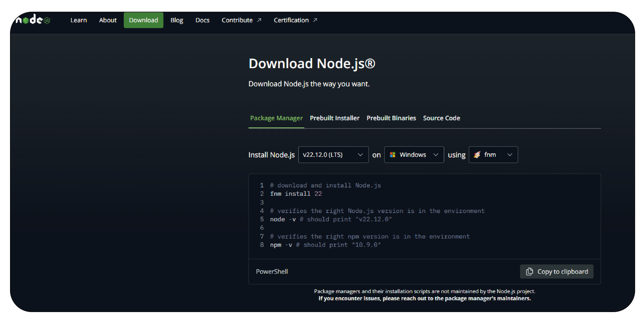Open the fnm package manager dropdown
Screen dimensions: 644x320
coord(493,155)
